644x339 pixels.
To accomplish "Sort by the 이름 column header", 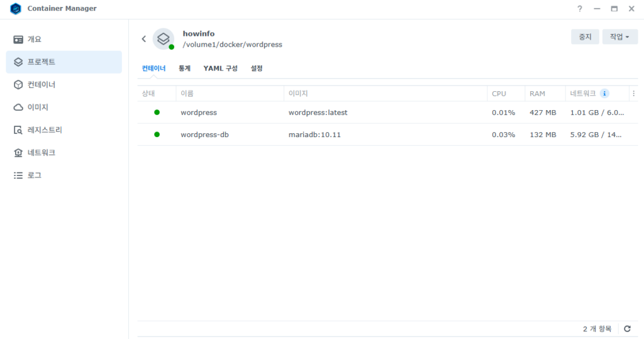I will (187, 94).
